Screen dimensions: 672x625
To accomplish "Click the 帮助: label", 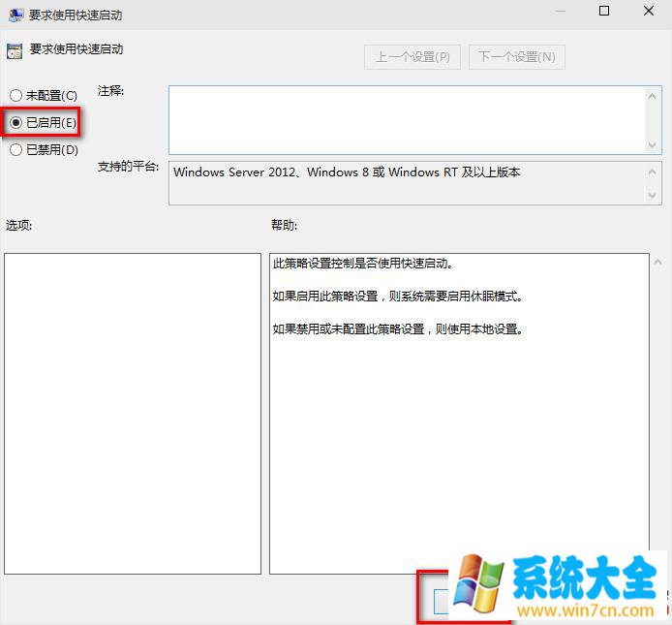I will (284, 225).
